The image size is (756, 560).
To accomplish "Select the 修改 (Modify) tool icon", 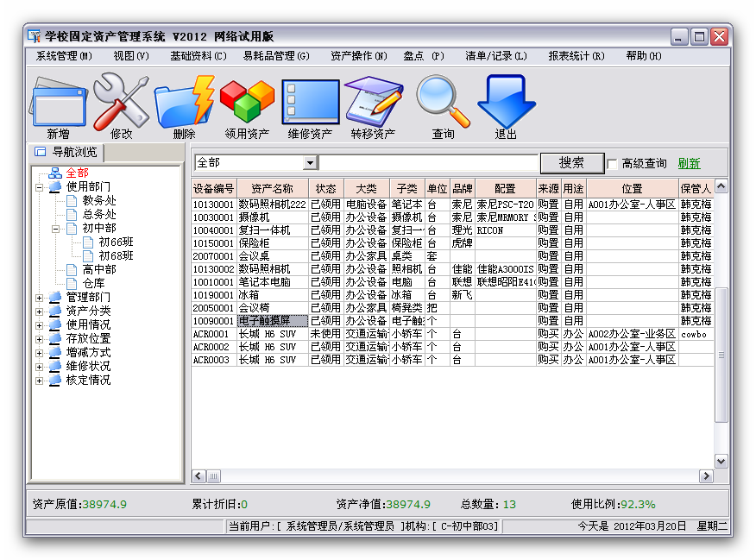I will 120,104.
